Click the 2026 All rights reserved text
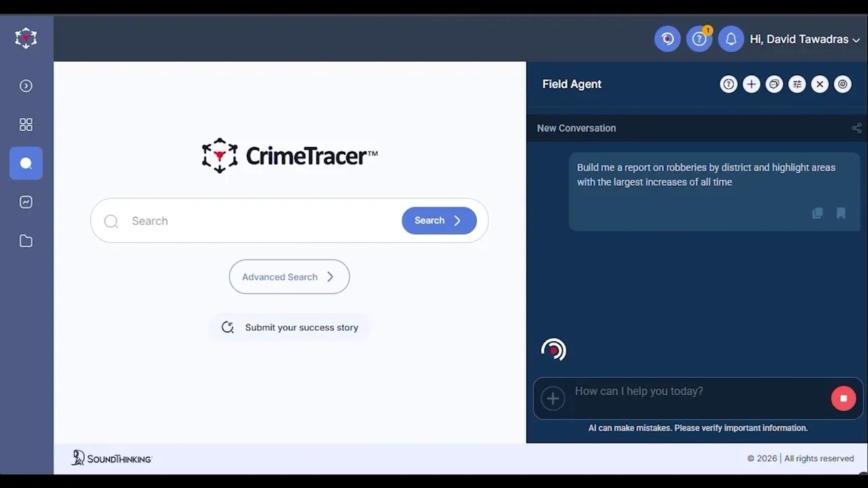 point(800,458)
